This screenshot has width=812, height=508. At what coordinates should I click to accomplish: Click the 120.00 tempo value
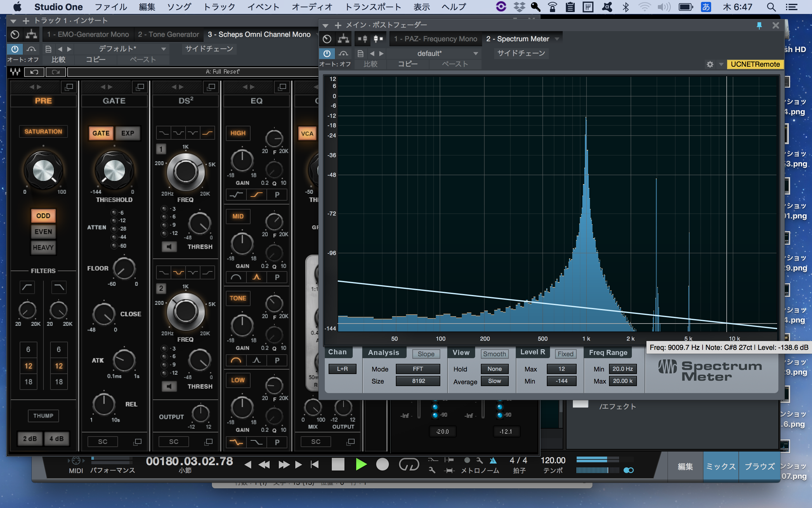553,460
